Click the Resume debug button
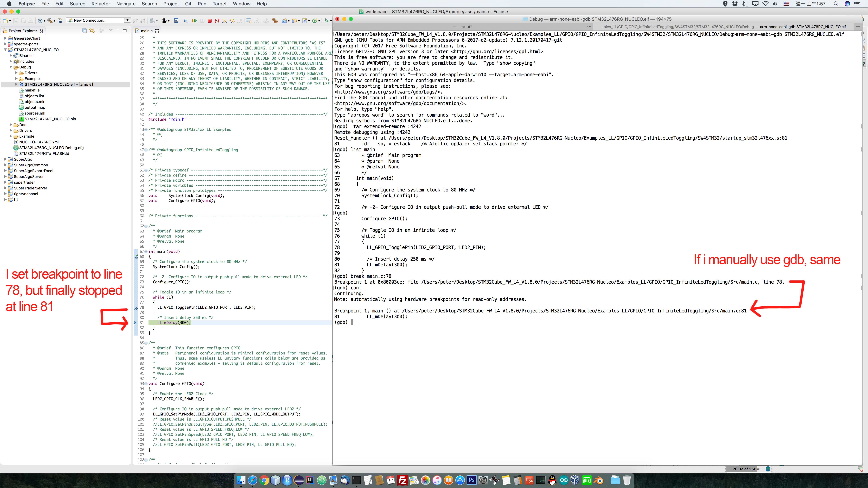Viewport: 868px width, 488px height. click(195, 21)
